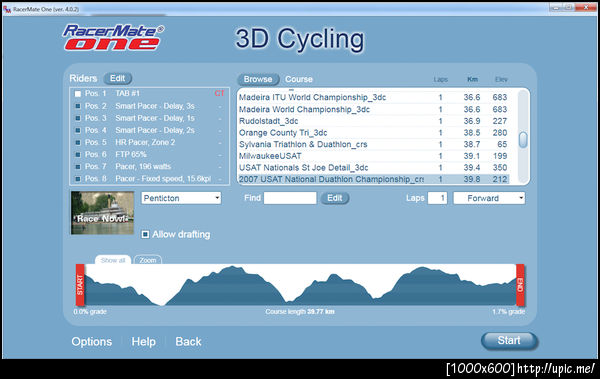Open the Forward direction dropdown

point(489,198)
